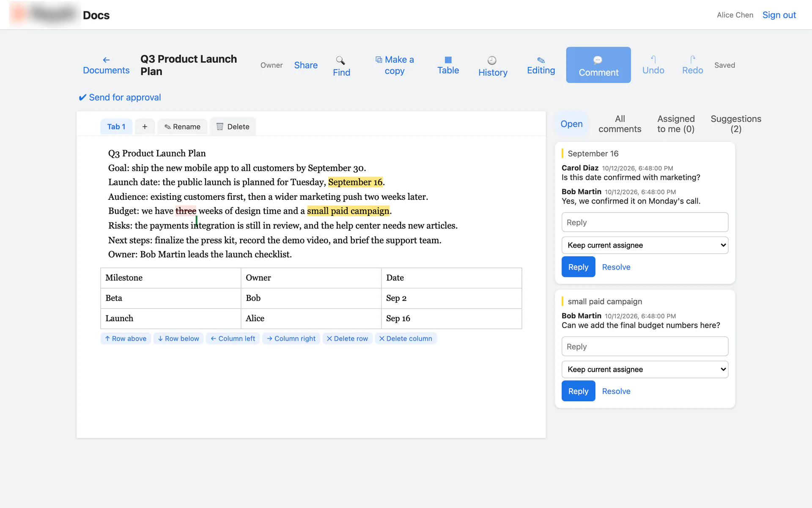Switch to Editing mode
Image resolution: width=812 pixels, height=508 pixels.
[x=541, y=65]
